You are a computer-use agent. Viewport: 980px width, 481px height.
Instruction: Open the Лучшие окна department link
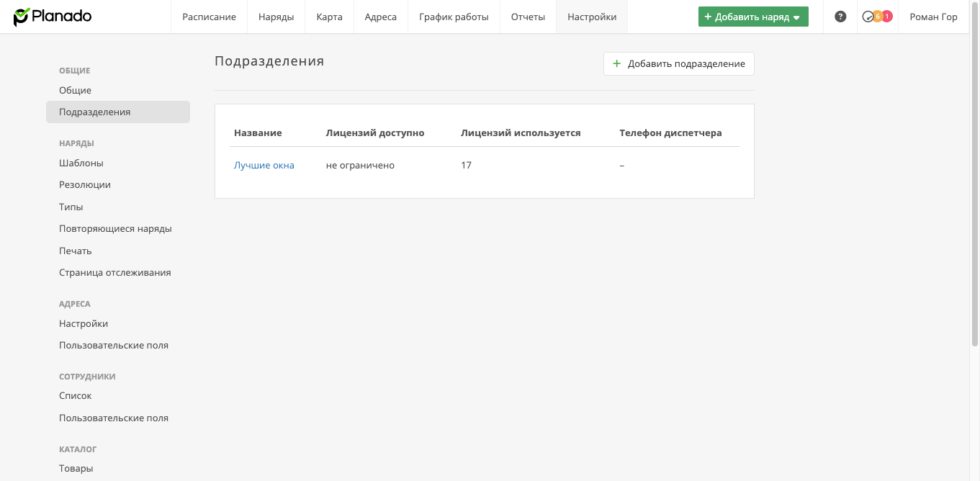[264, 165]
